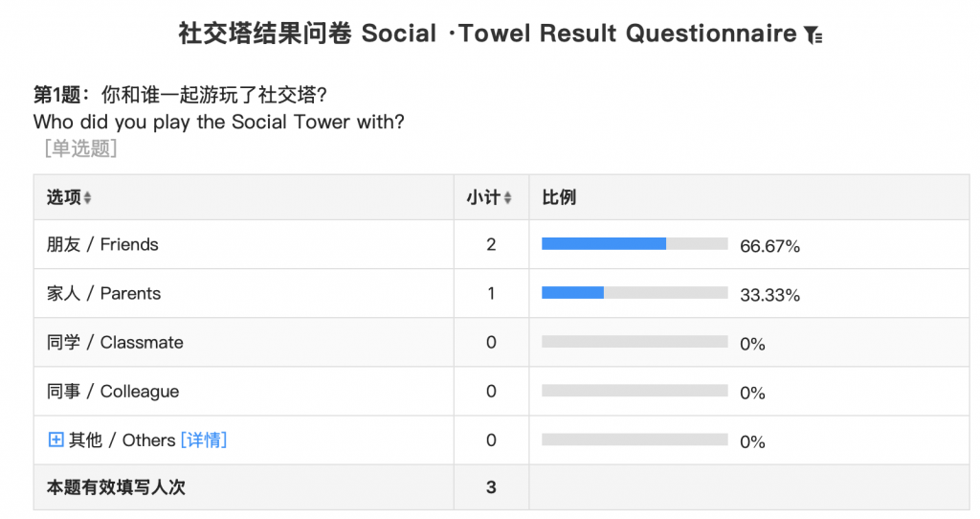The width and height of the screenshot is (980, 519).
Task: Click the "Who did you play" question text
Action: pos(218,122)
